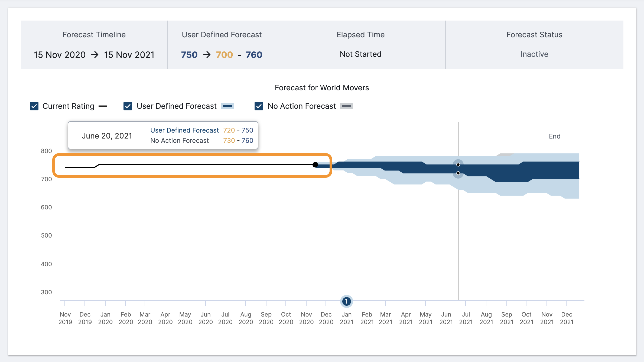Click the Forecast for World Movers title
644x362 pixels.
click(322, 87)
